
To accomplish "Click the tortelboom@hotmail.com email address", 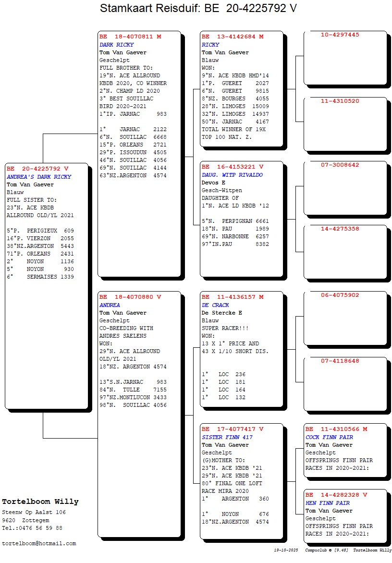I will [39, 543].
